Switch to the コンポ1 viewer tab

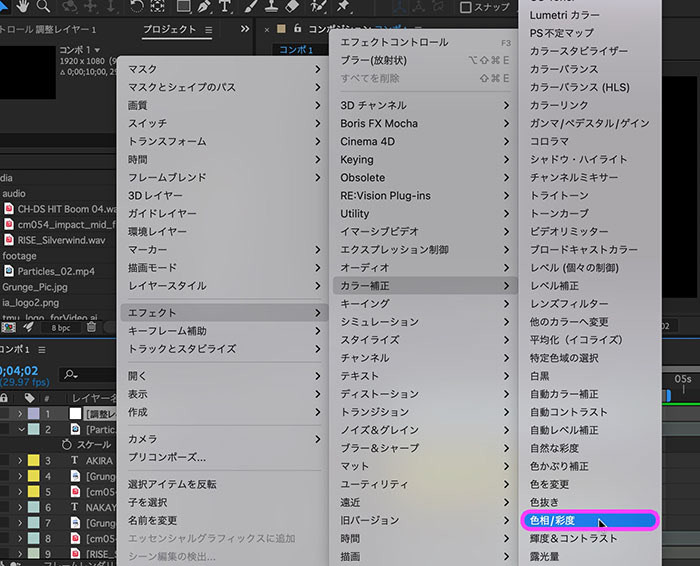coord(296,50)
